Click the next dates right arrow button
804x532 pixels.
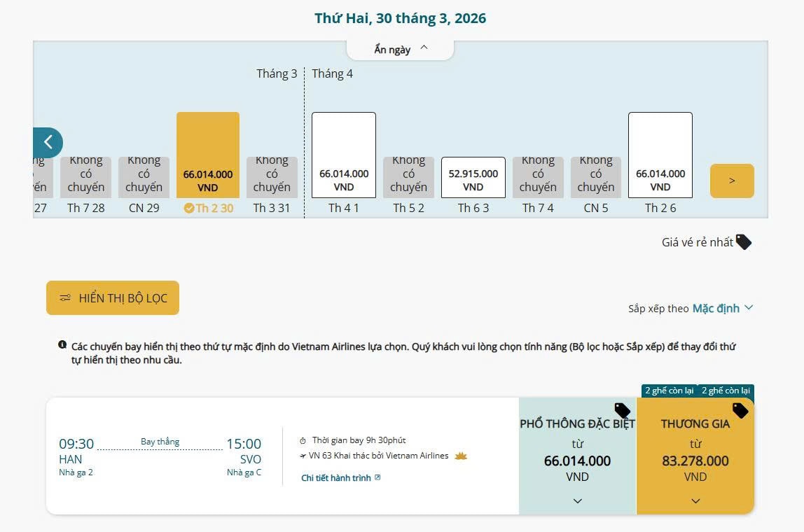pos(732,181)
